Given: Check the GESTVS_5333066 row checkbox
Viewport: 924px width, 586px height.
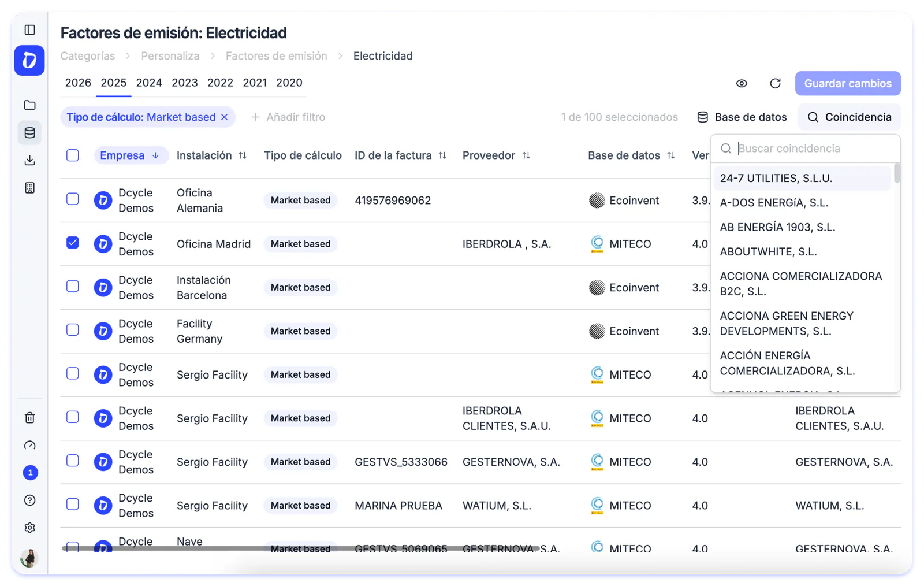Looking at the screenshot, I should click(x=73, y=461).
